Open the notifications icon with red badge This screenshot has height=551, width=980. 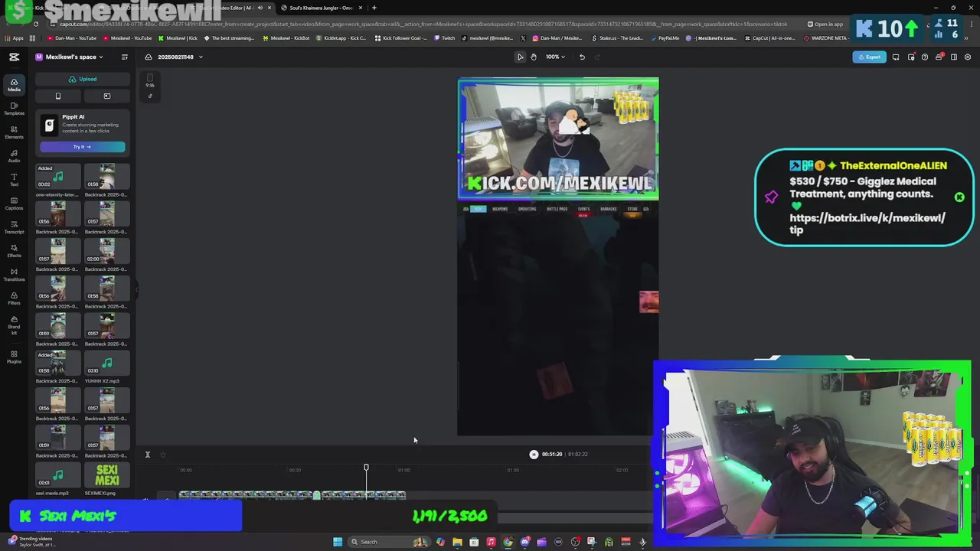(939, 57)
